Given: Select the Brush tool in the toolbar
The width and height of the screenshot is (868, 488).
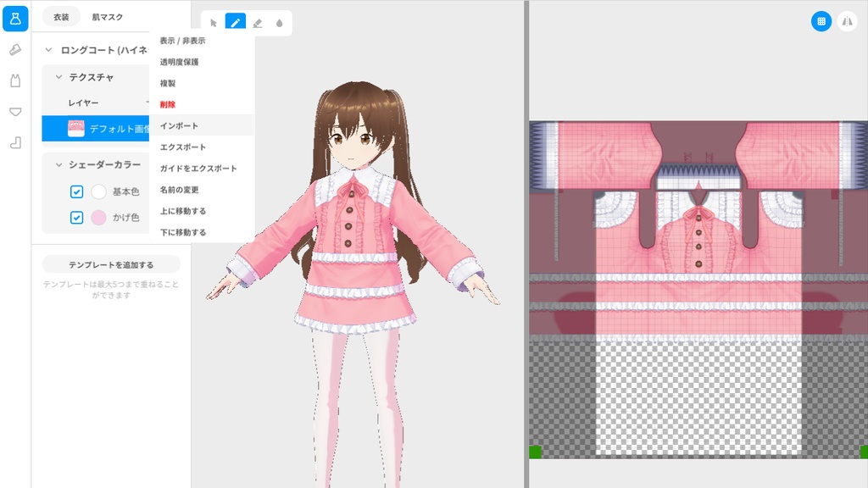Looking at the screenshot, I should point(235,23).
